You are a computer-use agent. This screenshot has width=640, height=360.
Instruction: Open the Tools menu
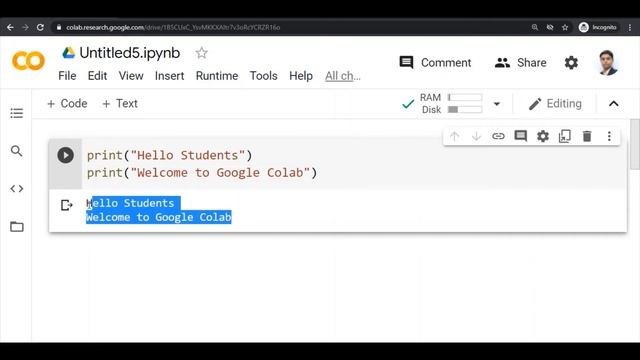click(x=263, y=76)
